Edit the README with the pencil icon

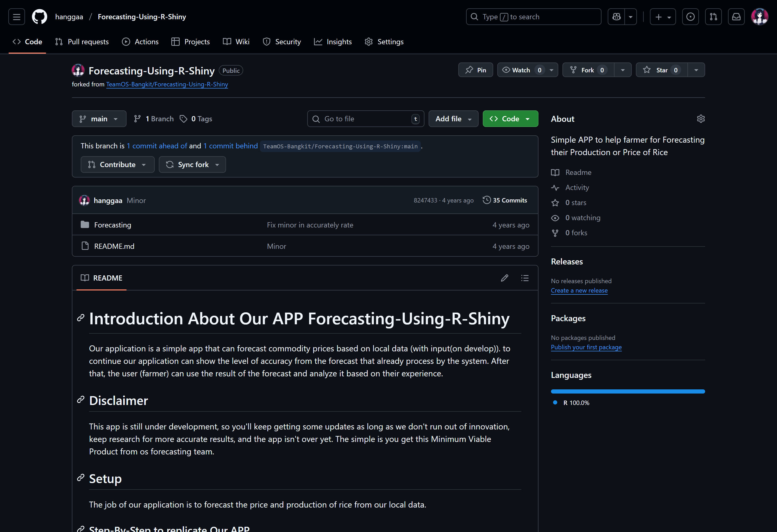coord(504,278)
